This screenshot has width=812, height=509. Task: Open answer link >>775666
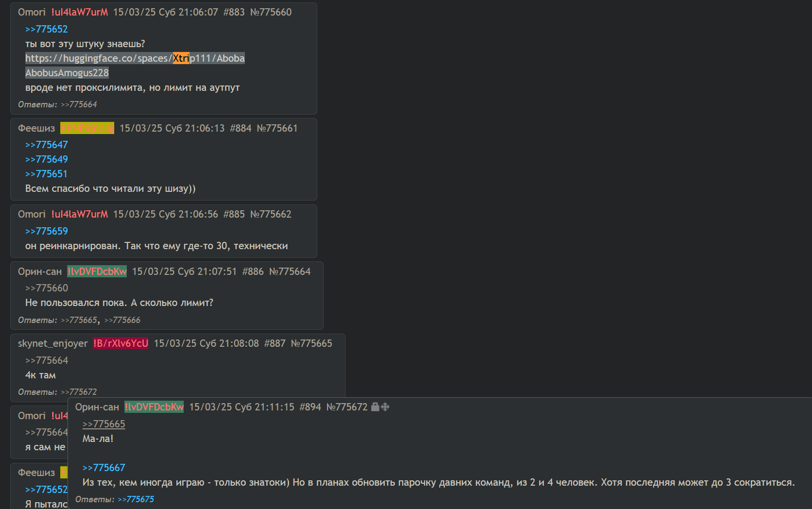(x=122, y=320)
